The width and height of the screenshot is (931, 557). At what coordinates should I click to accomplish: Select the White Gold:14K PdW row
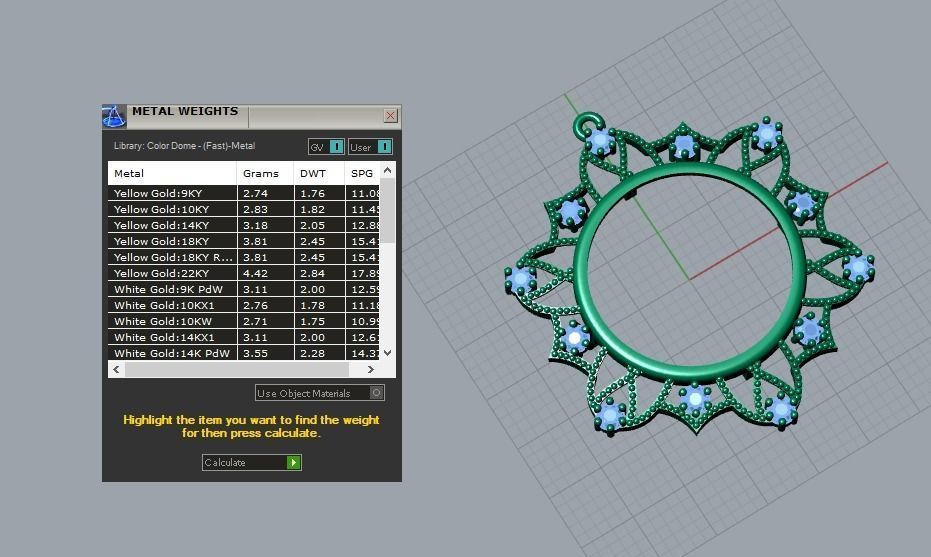click(x=243, y=353)
